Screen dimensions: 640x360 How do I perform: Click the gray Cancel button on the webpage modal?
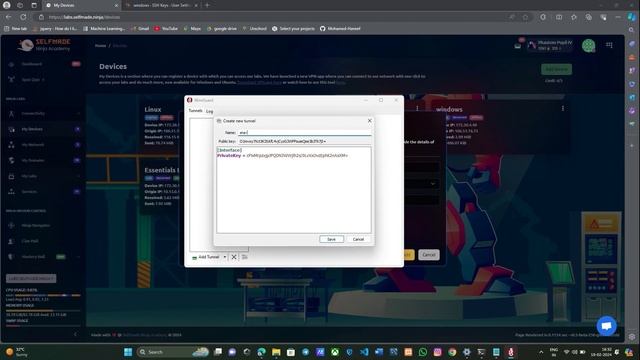tap(429, 255)
